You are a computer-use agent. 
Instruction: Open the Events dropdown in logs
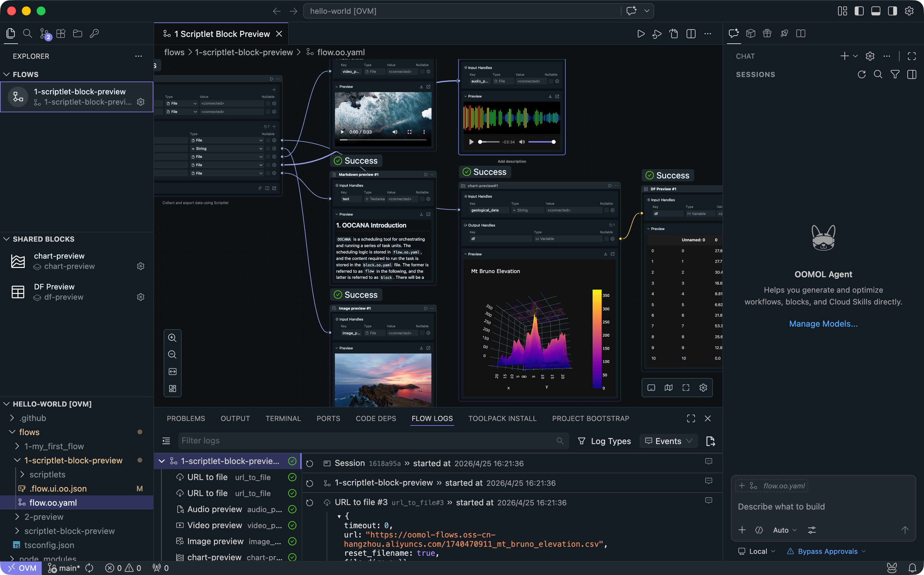click(669, 441)
